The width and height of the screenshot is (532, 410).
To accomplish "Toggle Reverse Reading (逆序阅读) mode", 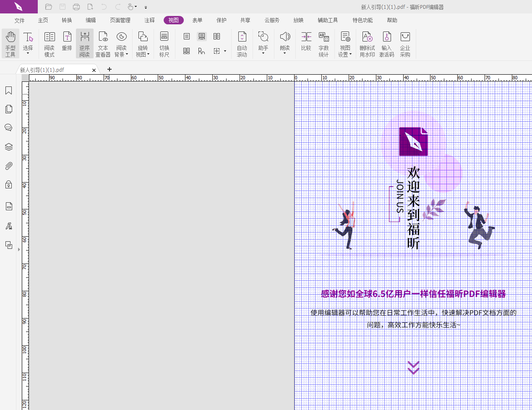I will pos(85,44).
